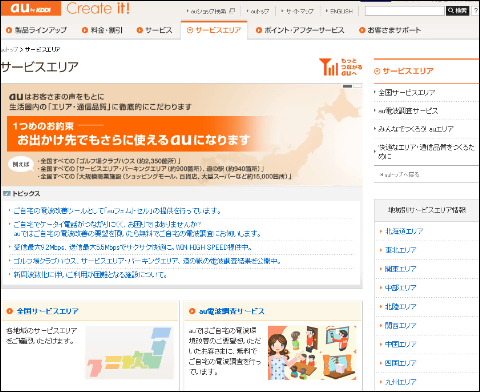Open the 中部エリア regional link
This screenshot has height=392, width=480.
tap(400, 288)
